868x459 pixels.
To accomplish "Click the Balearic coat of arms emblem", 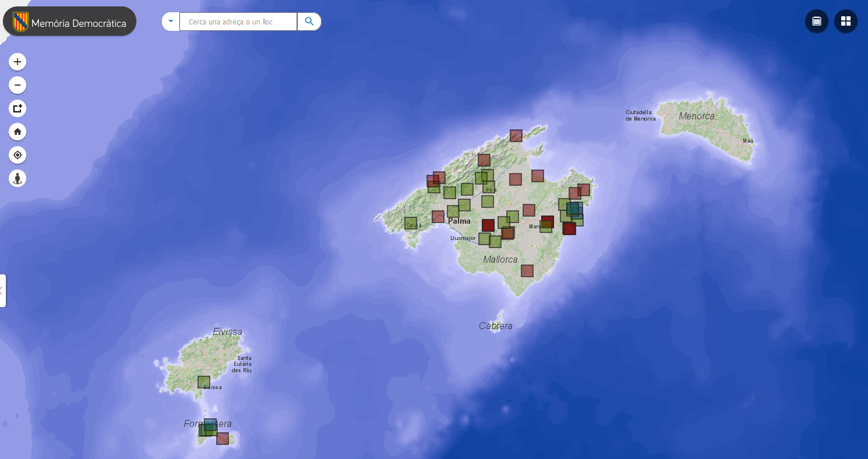I will coord(20,21).
